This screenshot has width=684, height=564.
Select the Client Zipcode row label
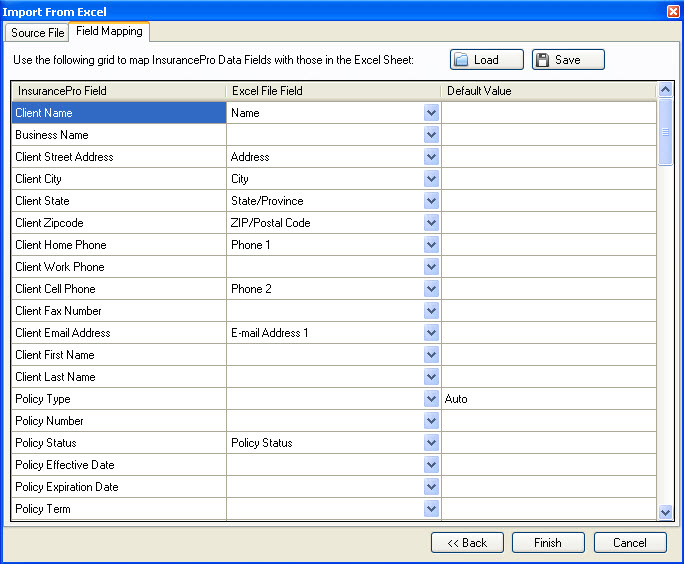pos(119,223)
